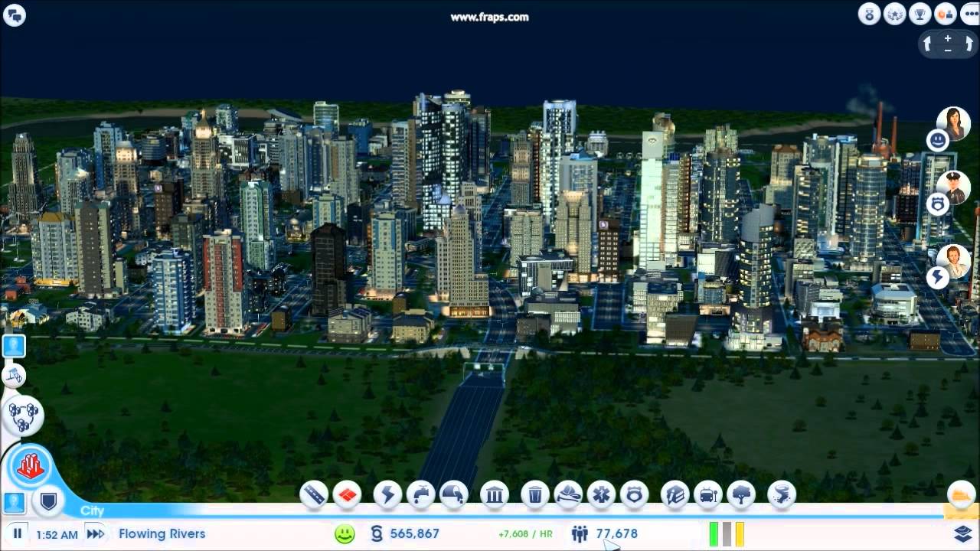
Task: Open the medal achievements icon
Action: pos(869,14)
